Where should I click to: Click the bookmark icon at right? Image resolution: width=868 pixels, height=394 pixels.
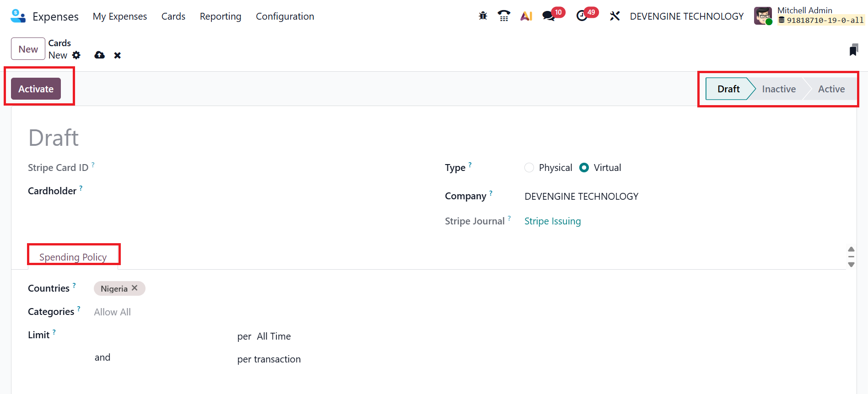pos(853,50)
